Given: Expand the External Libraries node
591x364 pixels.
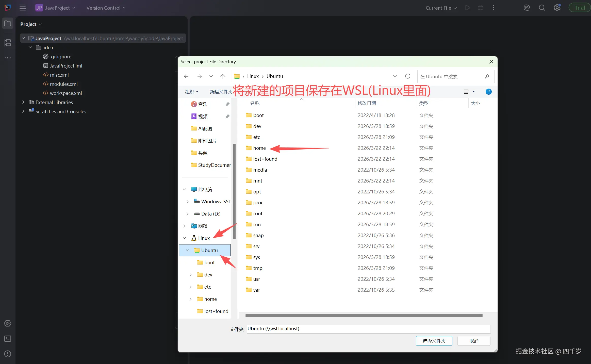Looking at the screenshot, I should pos(23,102).
